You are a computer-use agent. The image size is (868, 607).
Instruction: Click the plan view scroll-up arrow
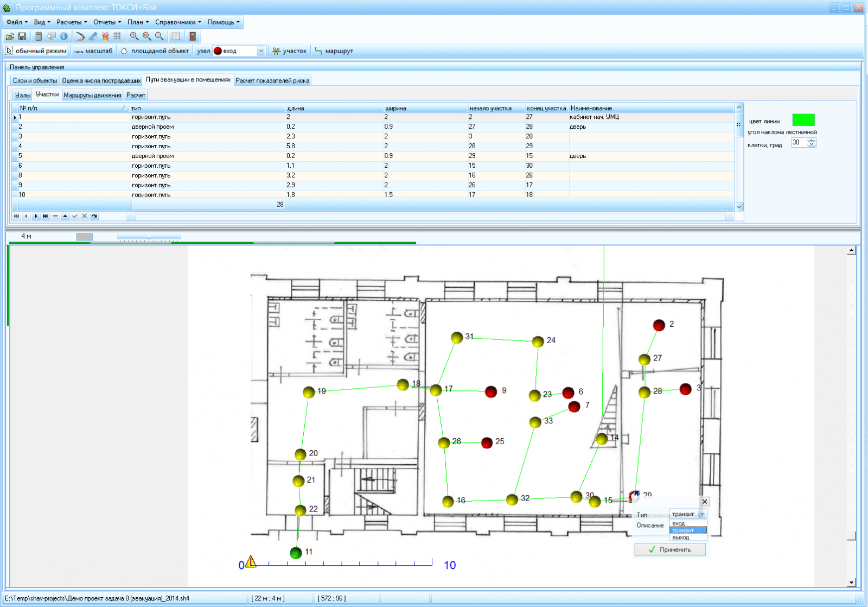pyautogui.click(x=851, y=250)
